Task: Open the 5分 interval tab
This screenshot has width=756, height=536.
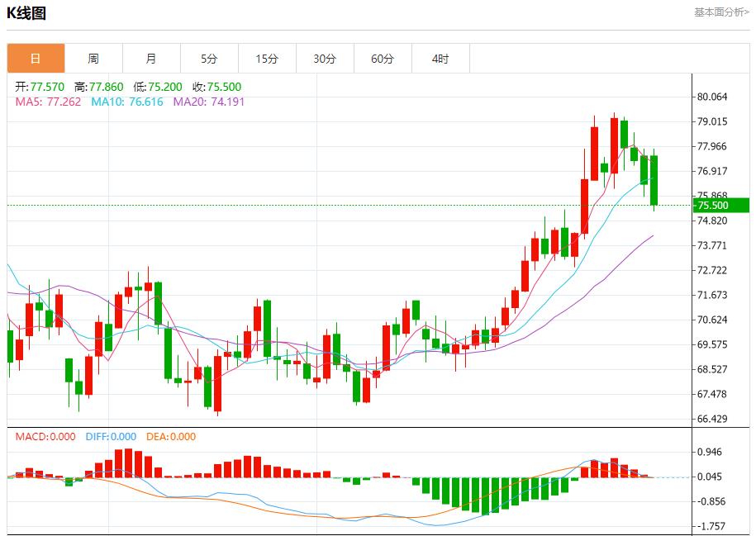Action: point(209,59)
